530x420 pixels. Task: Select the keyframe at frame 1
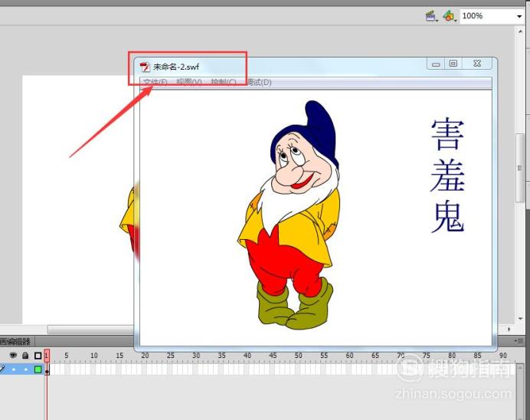pyautogui.click(x=47, y=369)
